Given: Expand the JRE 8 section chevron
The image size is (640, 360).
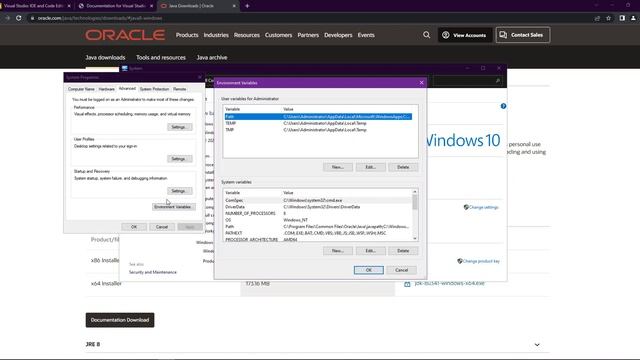Looking at the screenshot, I should click(x=537, y=345).
